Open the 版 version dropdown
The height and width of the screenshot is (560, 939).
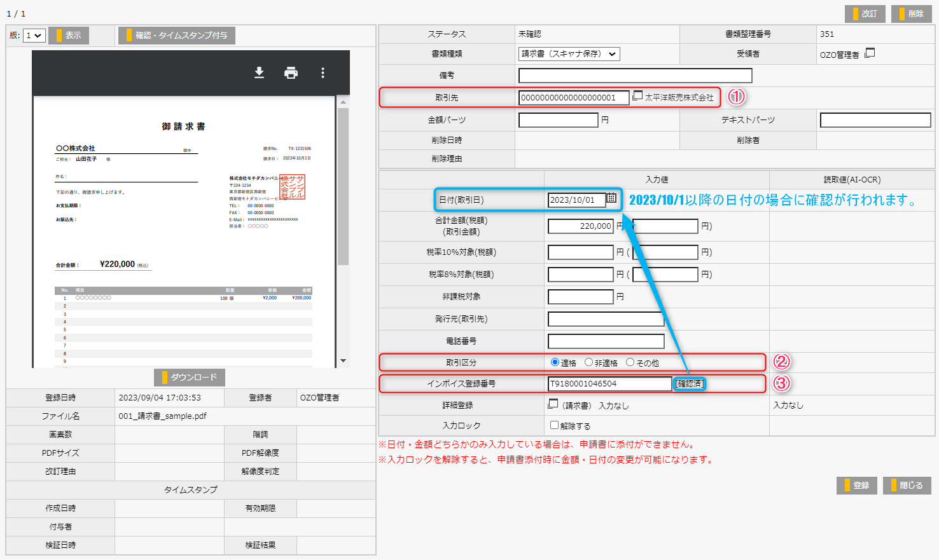point(34,36)
